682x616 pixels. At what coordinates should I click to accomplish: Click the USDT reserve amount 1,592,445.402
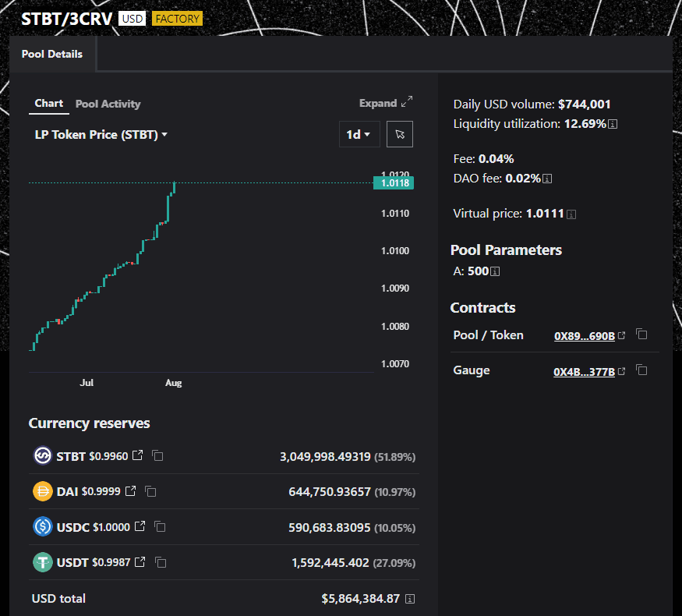tap(330, 563)
